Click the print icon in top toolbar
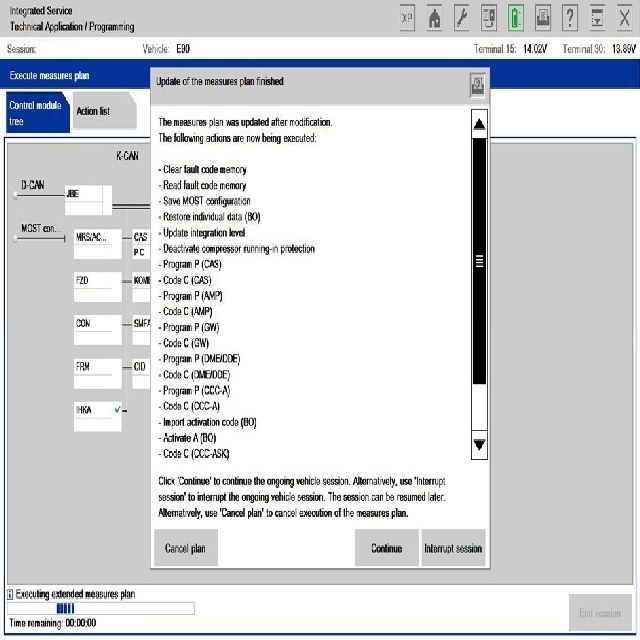This screenshot has width=640, height=640. pyautogui.click(x=542, y=18)
